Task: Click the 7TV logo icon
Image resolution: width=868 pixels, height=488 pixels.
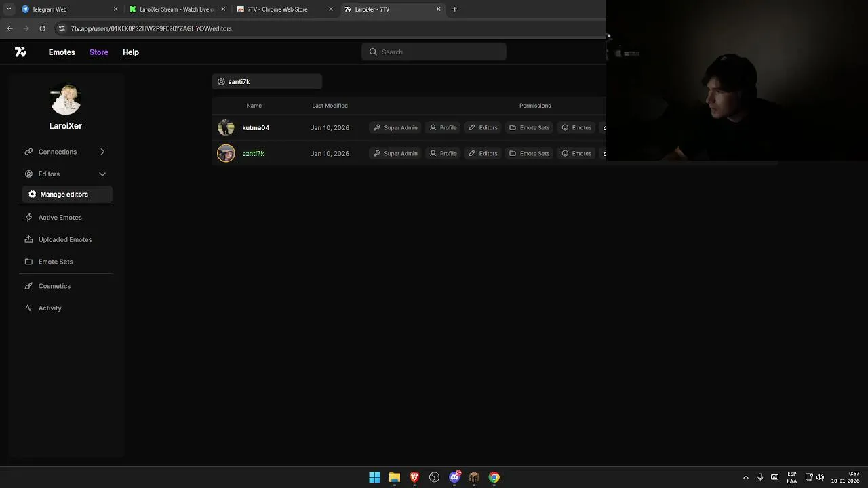Action: (20, 52)
